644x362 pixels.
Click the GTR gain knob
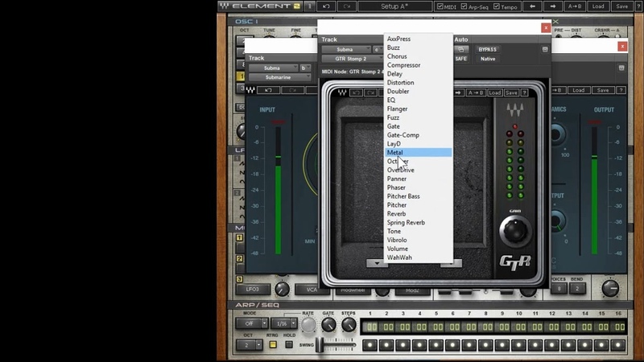[x=515, y=230]
